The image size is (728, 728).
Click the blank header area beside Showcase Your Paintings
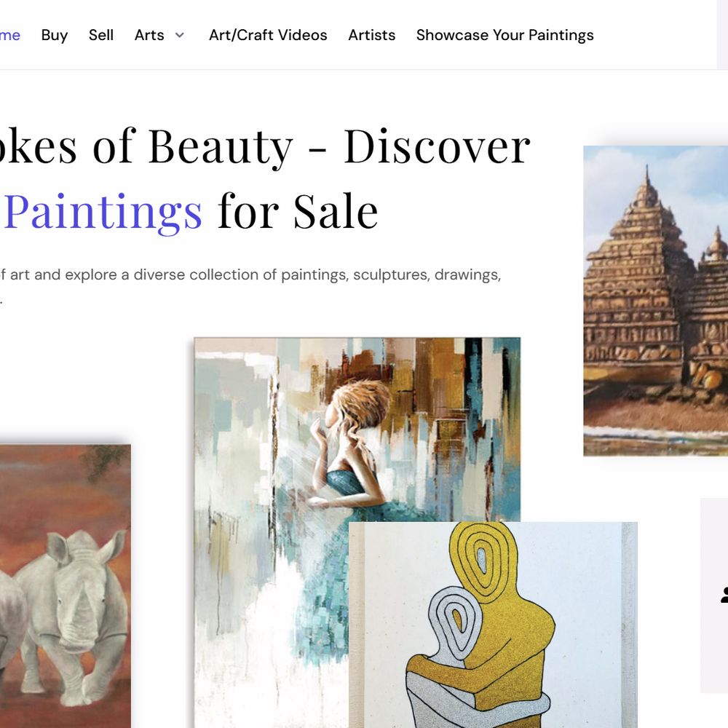[x=655, y=35]
